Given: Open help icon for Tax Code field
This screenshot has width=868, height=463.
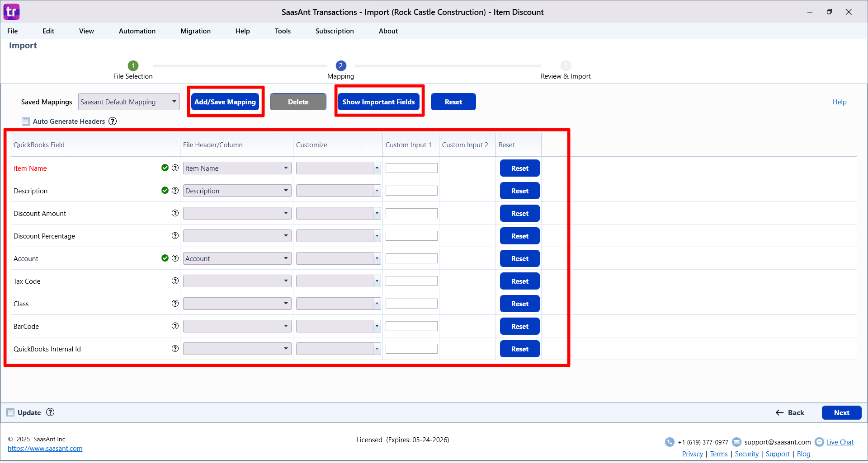Looking at the screenshot, I should tap(175, 281).
